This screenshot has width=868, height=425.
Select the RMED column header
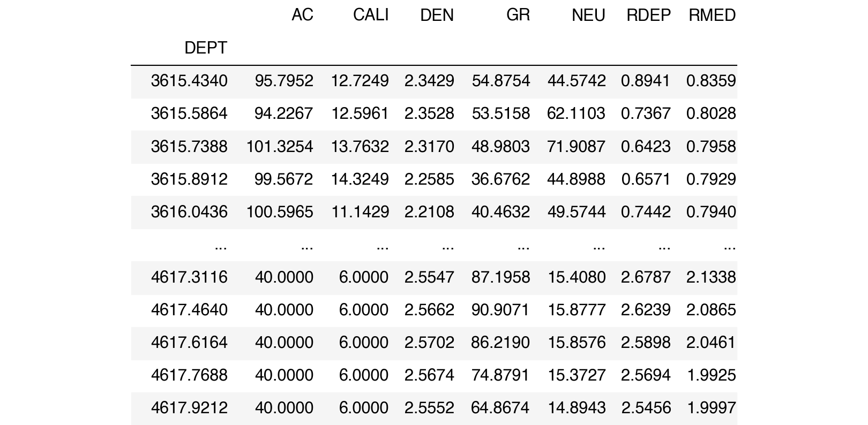712,15
